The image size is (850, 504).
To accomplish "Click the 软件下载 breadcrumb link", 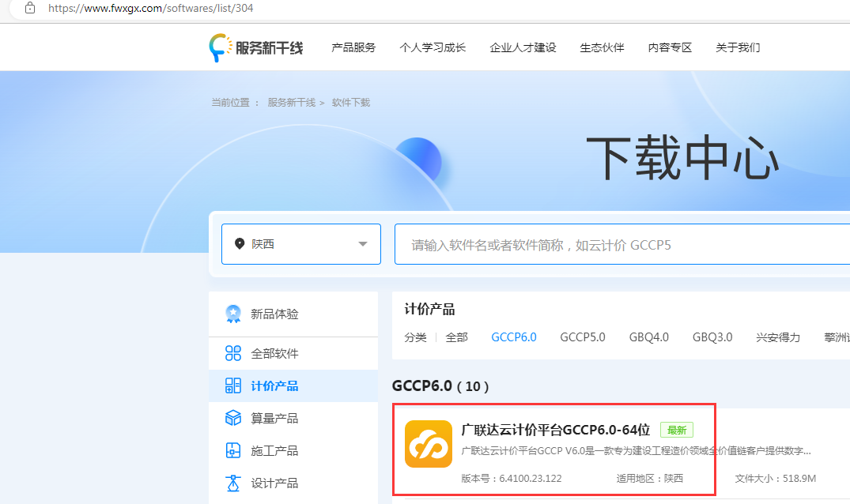I will pos(351,103).
